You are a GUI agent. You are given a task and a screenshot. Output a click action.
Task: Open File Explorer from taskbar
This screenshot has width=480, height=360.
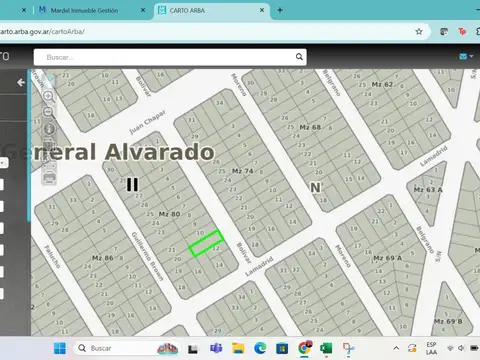click(x=238, y=348)
